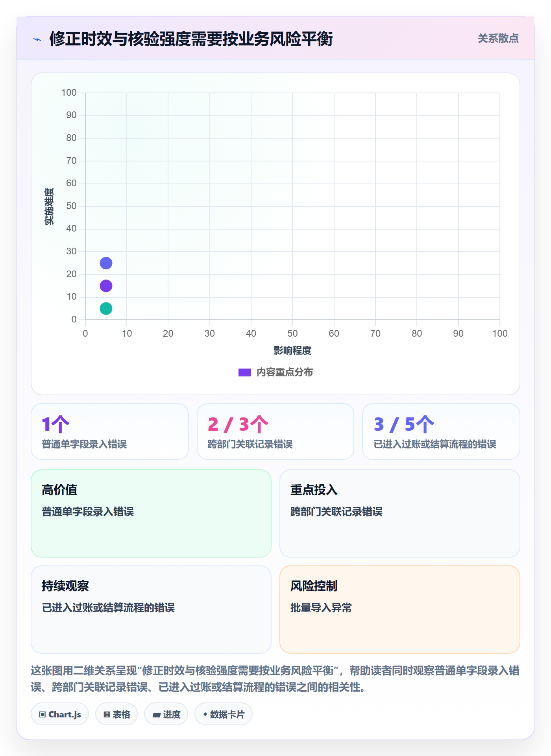The width and height of the screenshot is (551, 756).
Task: Click the Chart.js tag chip
Action: click(x=60, y=714)
